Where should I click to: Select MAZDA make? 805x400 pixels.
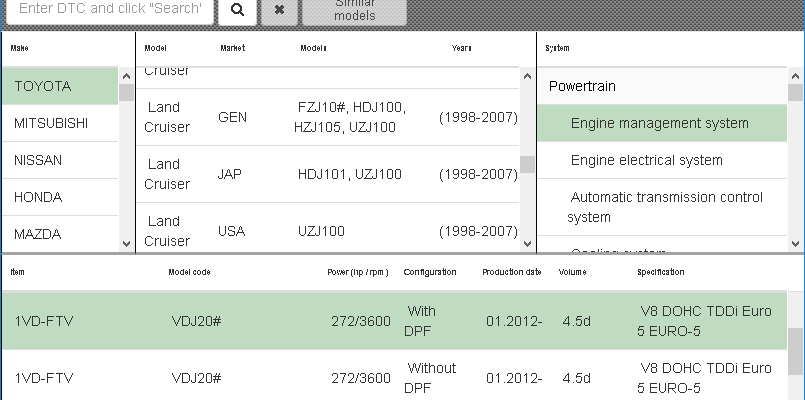tap(61, 234)
